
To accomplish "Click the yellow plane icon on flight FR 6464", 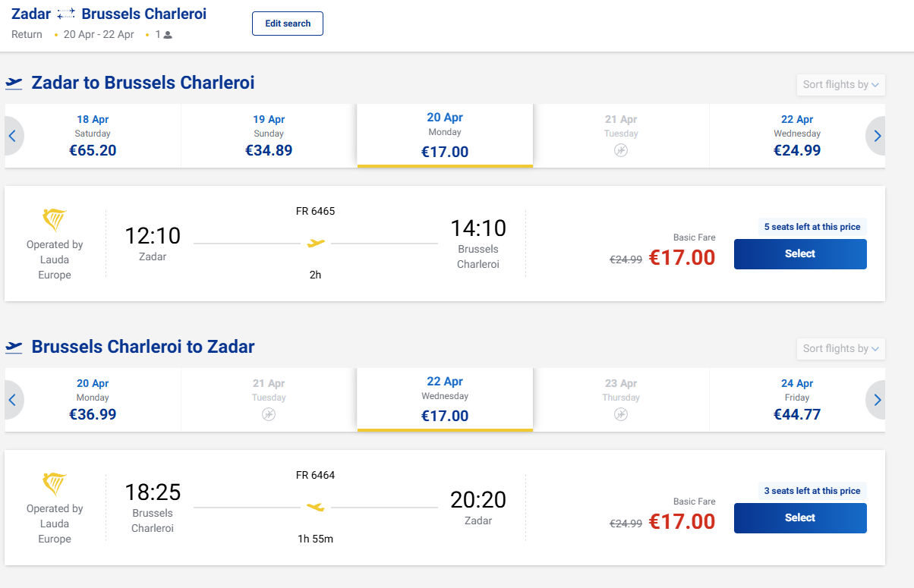I will click(316, 507).
